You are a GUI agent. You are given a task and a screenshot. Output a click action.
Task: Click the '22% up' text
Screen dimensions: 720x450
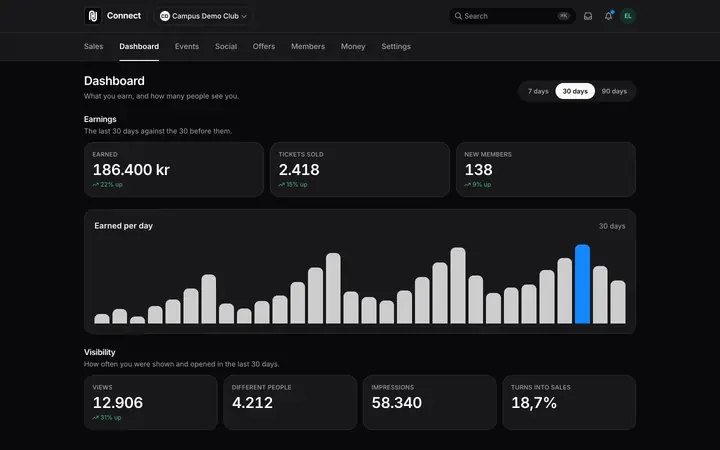112,185
